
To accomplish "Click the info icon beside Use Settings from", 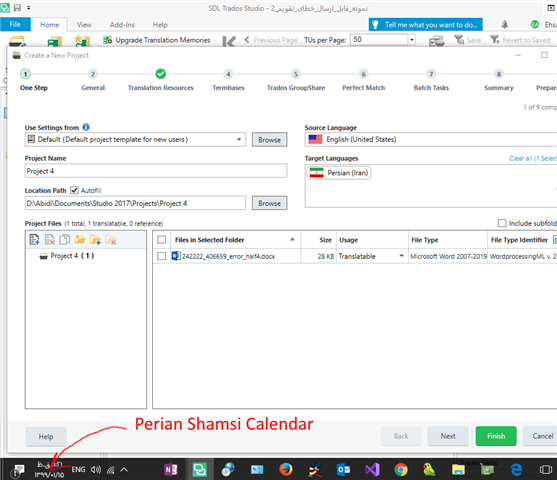I will click(x=86, y=127).
